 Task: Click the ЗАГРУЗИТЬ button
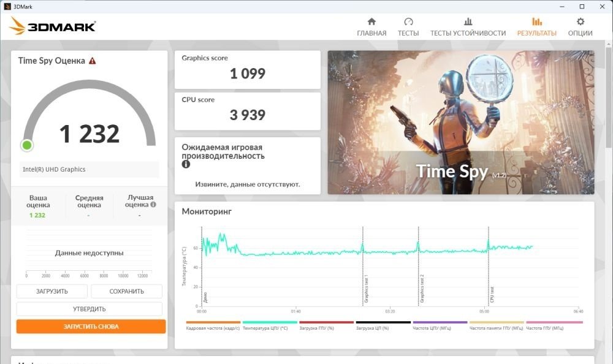coord(52,291)
